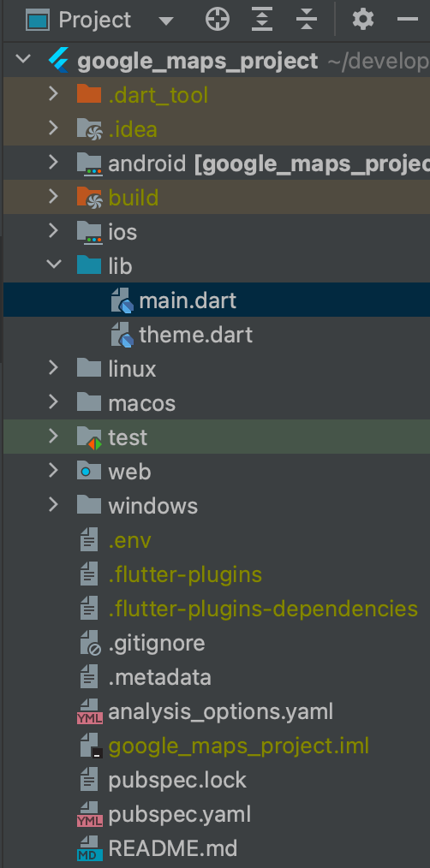This screenshot has width=430, height=868.
Task: Click the android module folder icon
Action: point(89,163)
